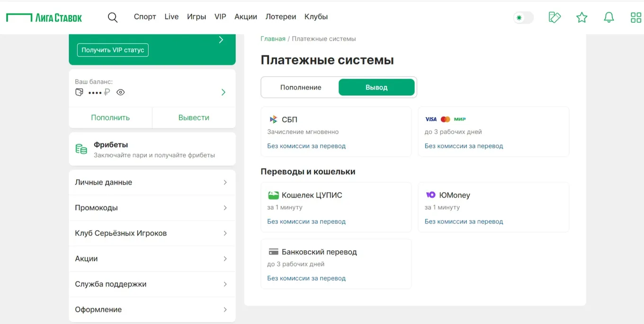Open notifications bell icon
644x324 pixels.
point(608,18)
